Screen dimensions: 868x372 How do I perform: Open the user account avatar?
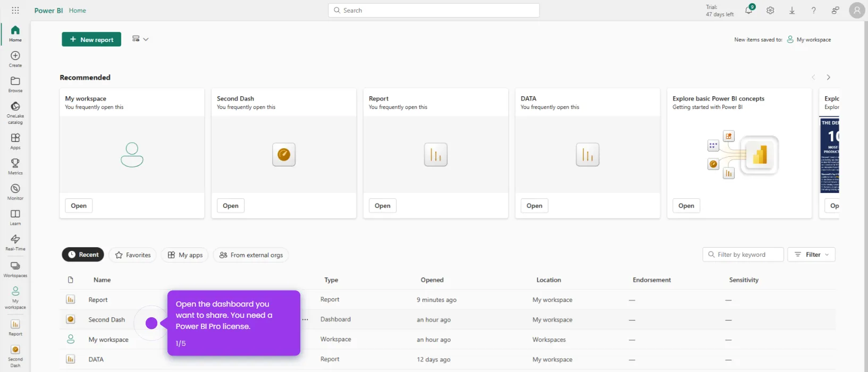[857, 10]
